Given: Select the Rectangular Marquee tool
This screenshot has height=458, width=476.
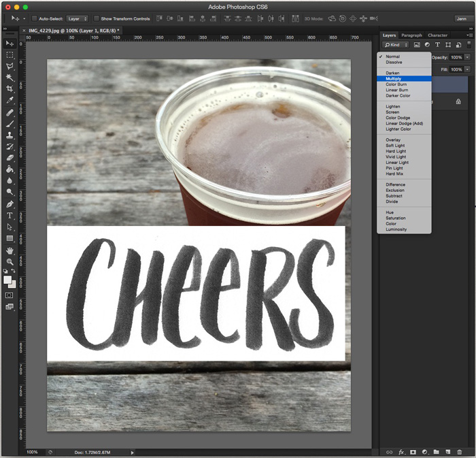Looking at the screenshot, I should click(x=10, y=55).
